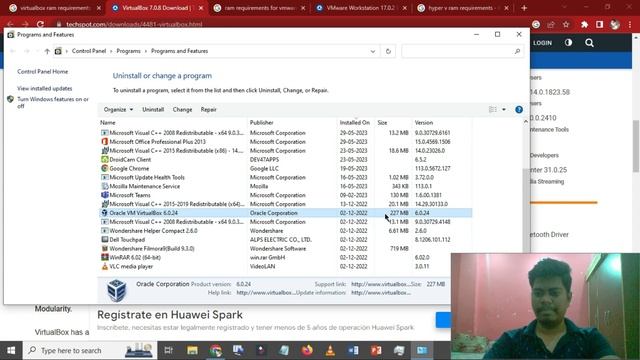Screen dimensions: 640x360
Task: Click the TechSpot LOGIN link
Action: 542,43
